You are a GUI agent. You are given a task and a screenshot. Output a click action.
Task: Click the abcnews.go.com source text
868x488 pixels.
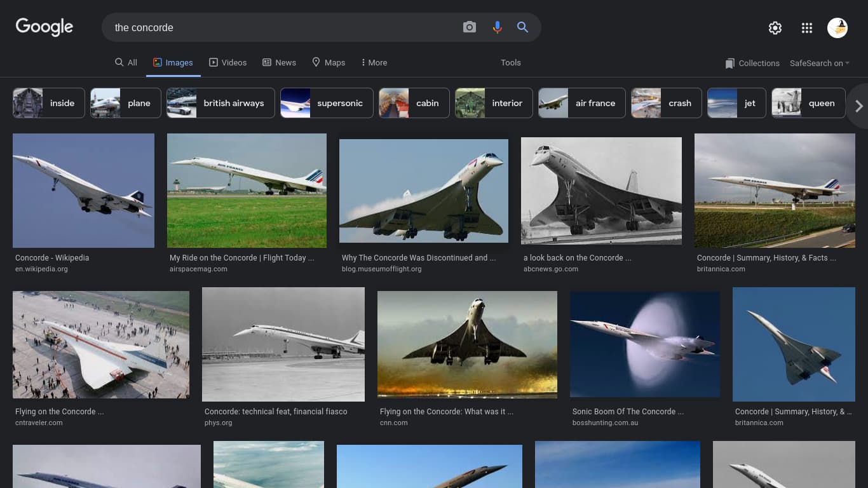point(551,269)
